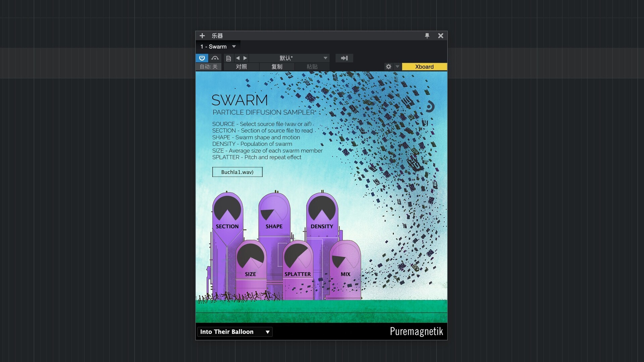
Task: Click the plus icon to add an instrument
Action: 202,36
